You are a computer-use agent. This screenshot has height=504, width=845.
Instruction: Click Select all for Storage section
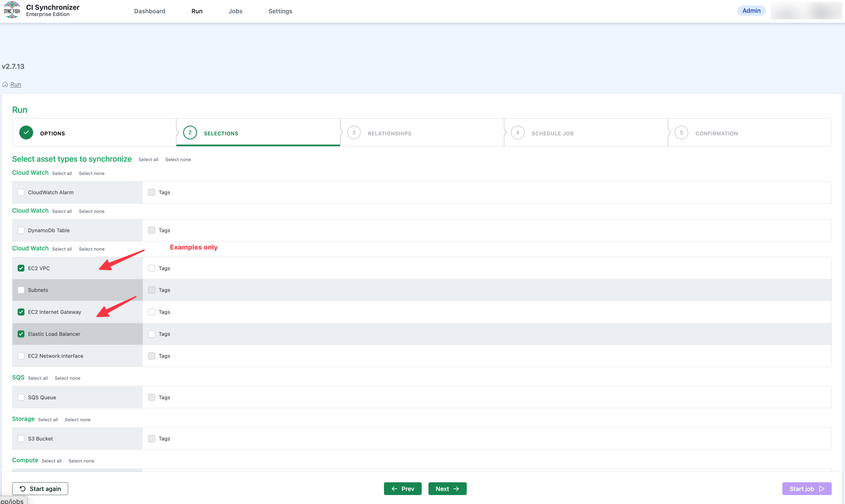click(48, 420)
